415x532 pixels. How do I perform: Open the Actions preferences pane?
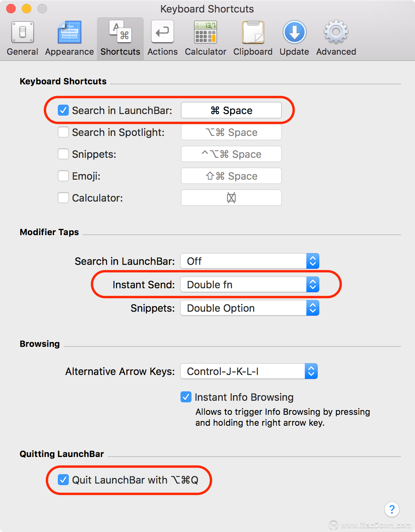point(162,39)
